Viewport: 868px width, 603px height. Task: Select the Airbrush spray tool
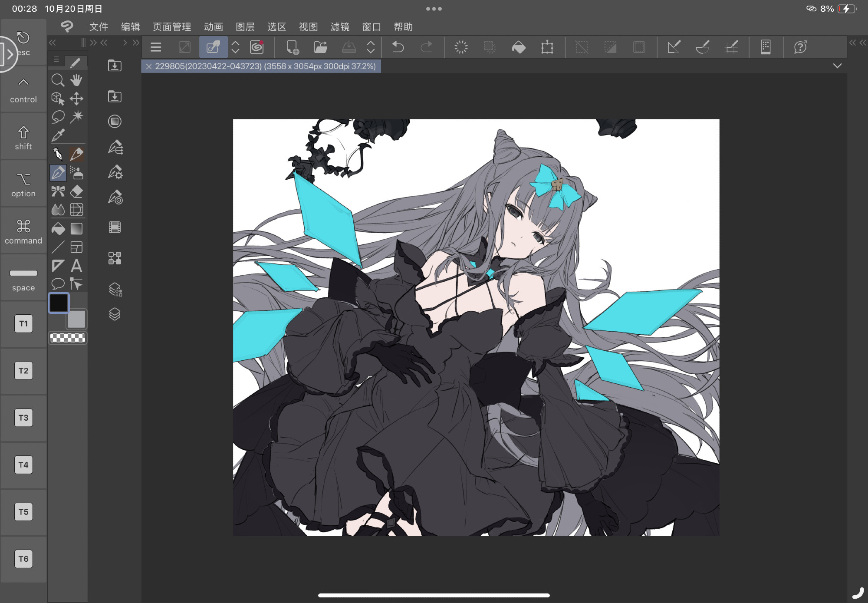click(76, 173)
